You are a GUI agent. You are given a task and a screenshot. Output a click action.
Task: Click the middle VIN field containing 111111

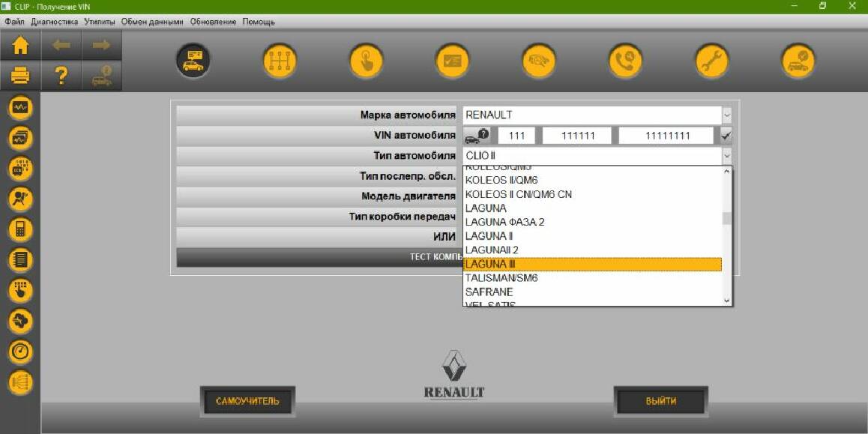pos(577,136)
